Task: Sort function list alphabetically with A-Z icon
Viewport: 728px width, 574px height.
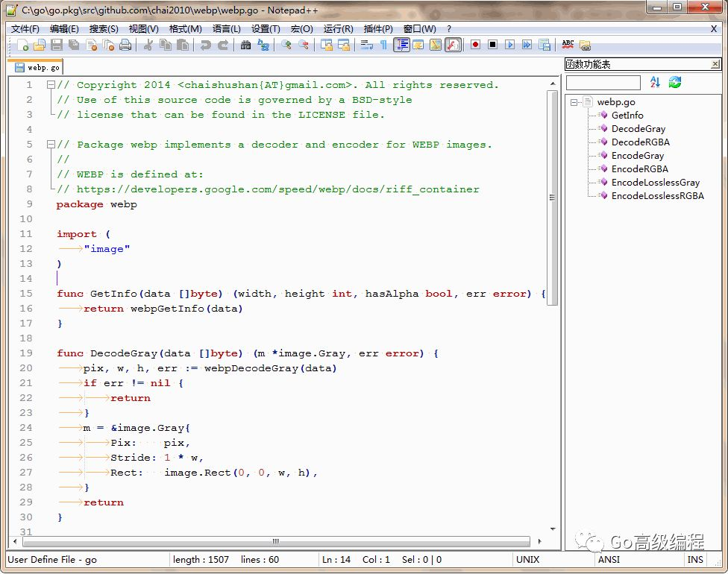Action: 655,82
